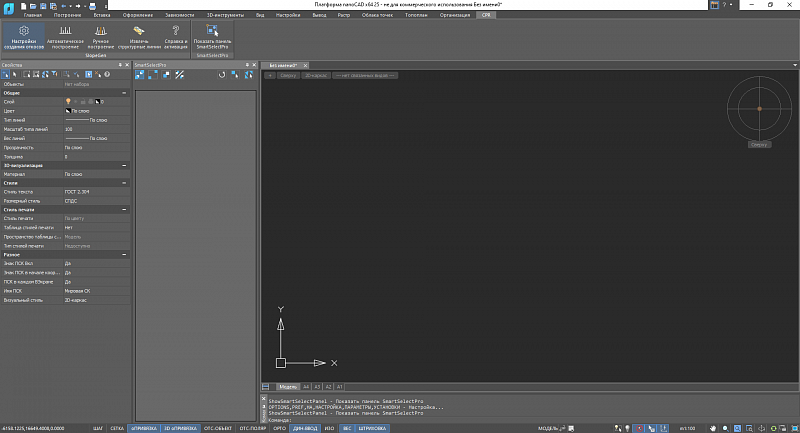Toggle ВЕС line weight display
This screenshot has height=433, width=800.
click(x=347, y=428)
